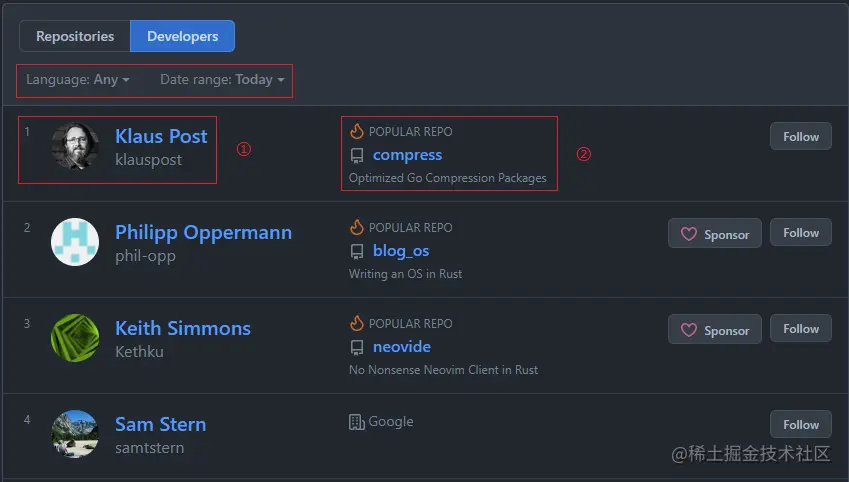849x482 pixels.
Task: Switch to the Repositories tab
Action: (x=75, y=36)
